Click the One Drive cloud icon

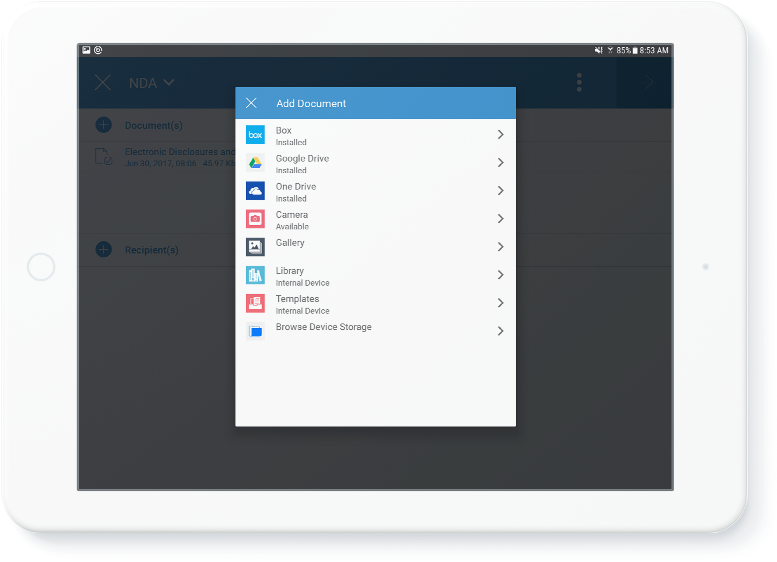click(255, 191)
